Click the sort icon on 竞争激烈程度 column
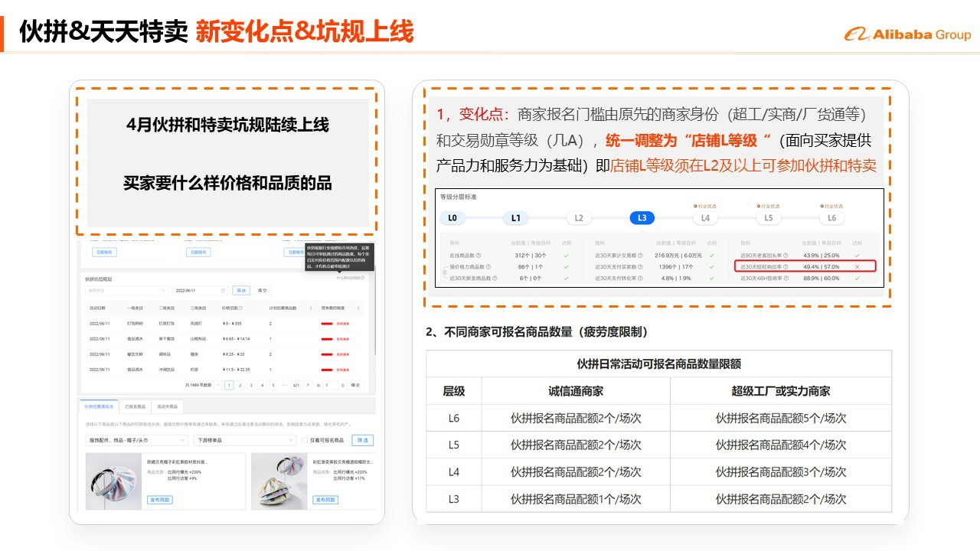Screen dimensions: 980x551 point(358,308)
